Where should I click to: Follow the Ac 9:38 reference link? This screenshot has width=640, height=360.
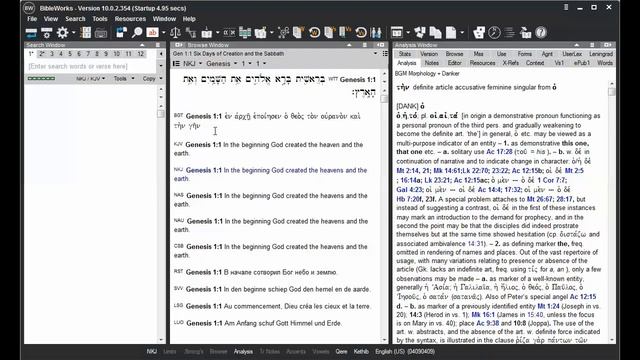(488, 323)
